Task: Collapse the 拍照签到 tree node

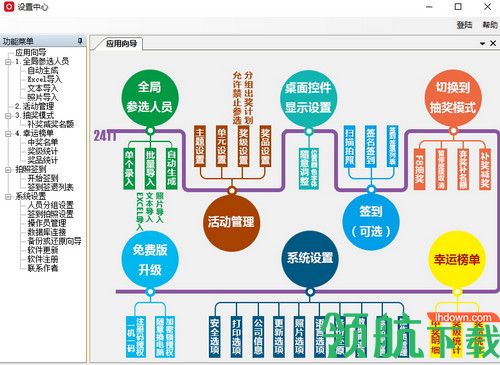Action: coord(8,170)
